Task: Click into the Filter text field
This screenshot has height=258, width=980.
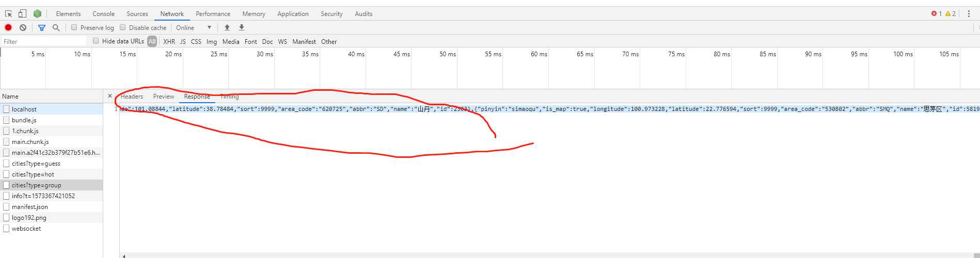Action: coord(44,41)
